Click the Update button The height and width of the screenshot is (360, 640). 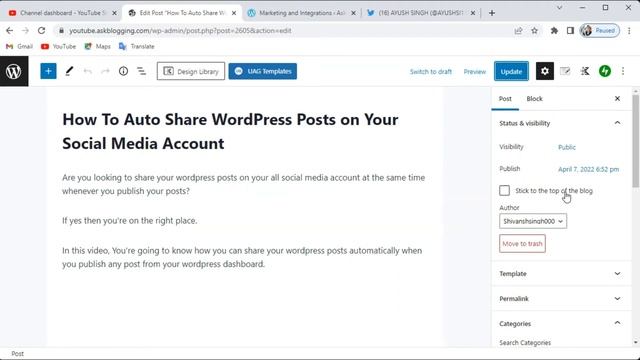click(511, 71)
